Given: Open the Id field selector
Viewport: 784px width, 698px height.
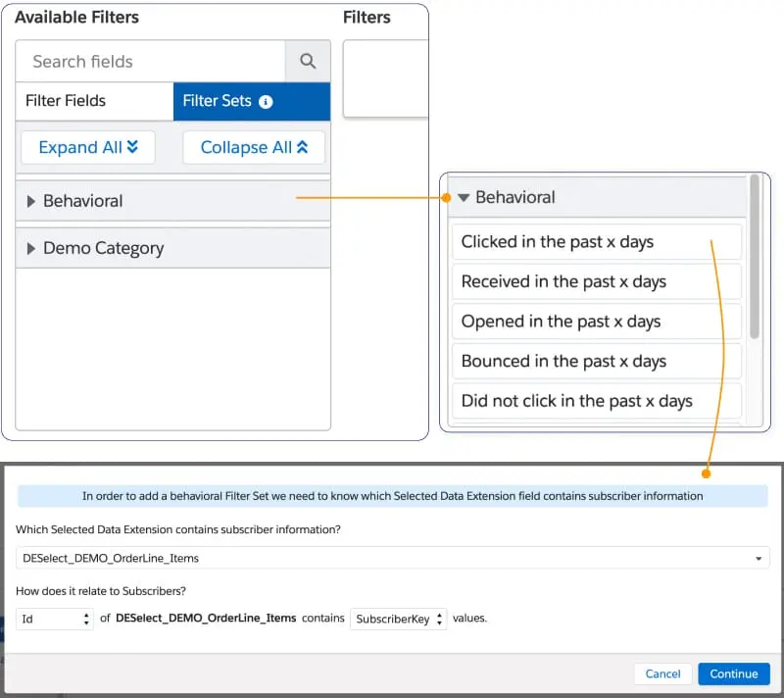Looking at the screenshot, I should [x=55, y=619].
